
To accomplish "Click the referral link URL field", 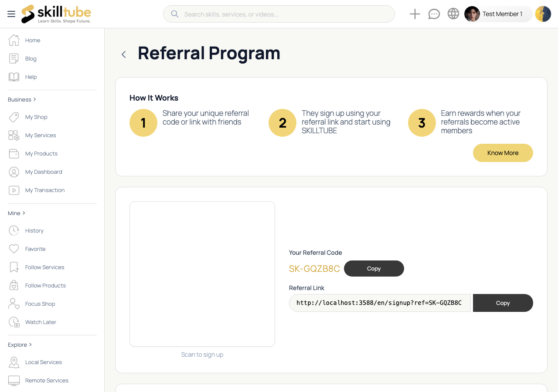I will [380, 303].
